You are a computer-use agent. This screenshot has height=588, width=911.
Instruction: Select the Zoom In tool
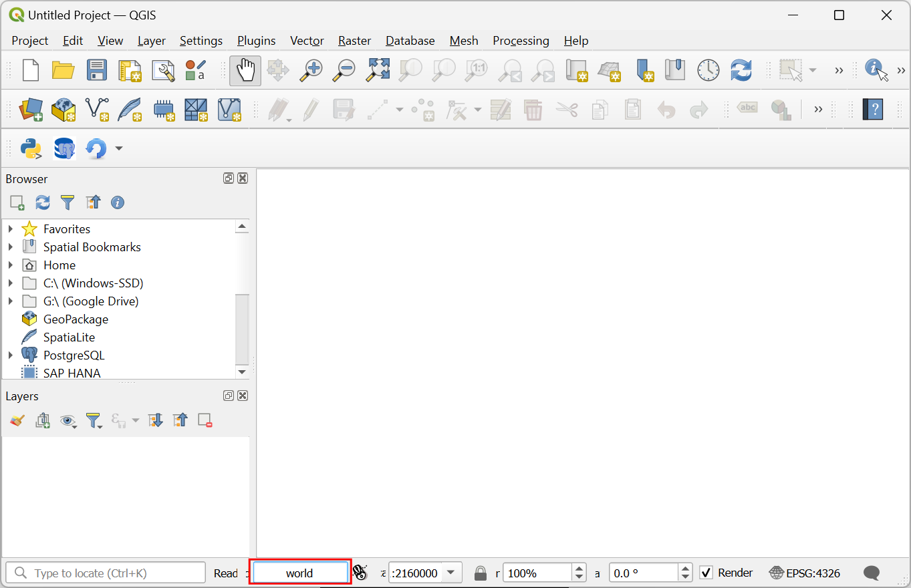pos(311,70)
